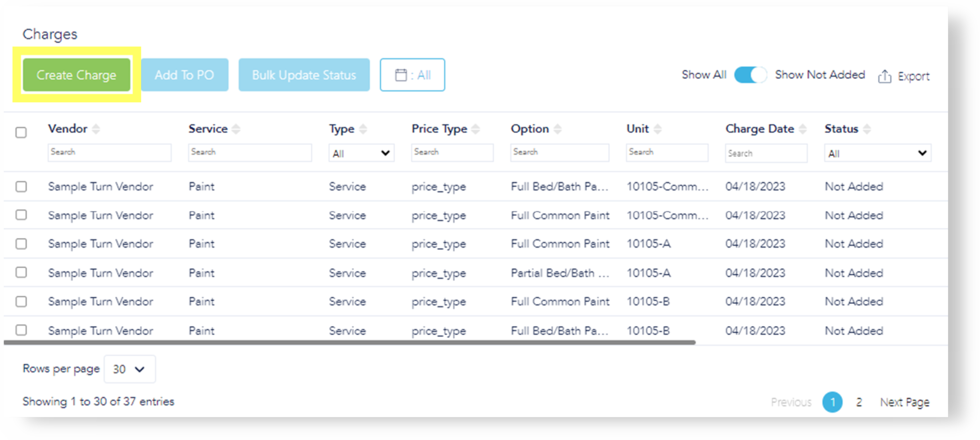Open the Type filter dropdown
The image size is (980, 440).
[361, 153]
